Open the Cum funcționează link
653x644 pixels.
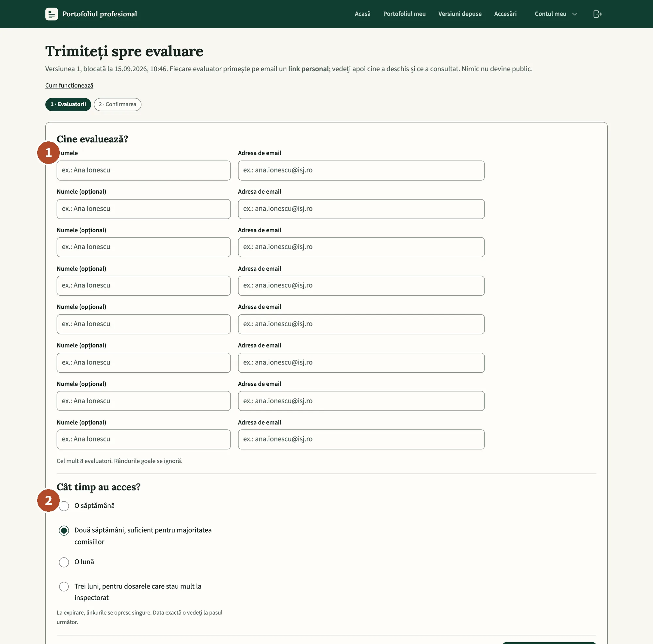coord(69,86)
